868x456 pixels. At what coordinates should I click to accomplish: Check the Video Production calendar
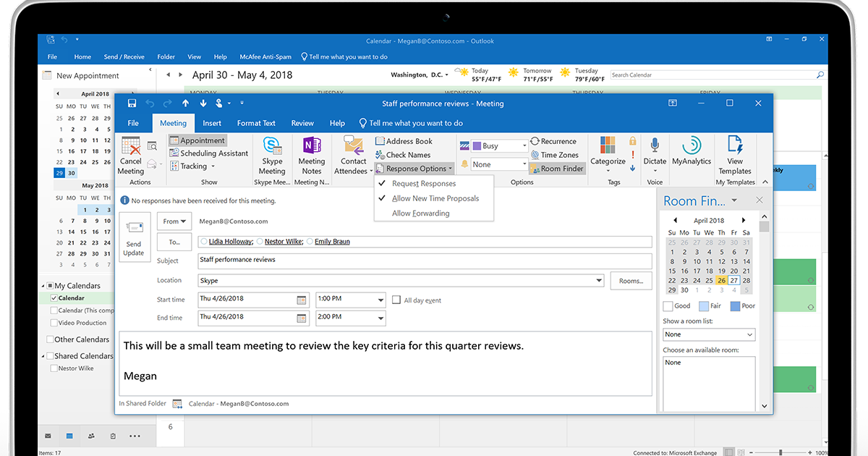pos(54,323)
